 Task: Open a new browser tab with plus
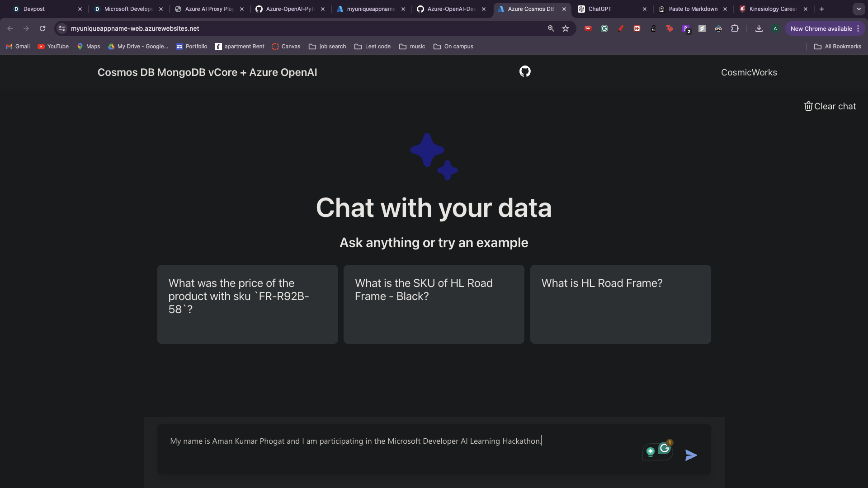[x=822, y=9]
